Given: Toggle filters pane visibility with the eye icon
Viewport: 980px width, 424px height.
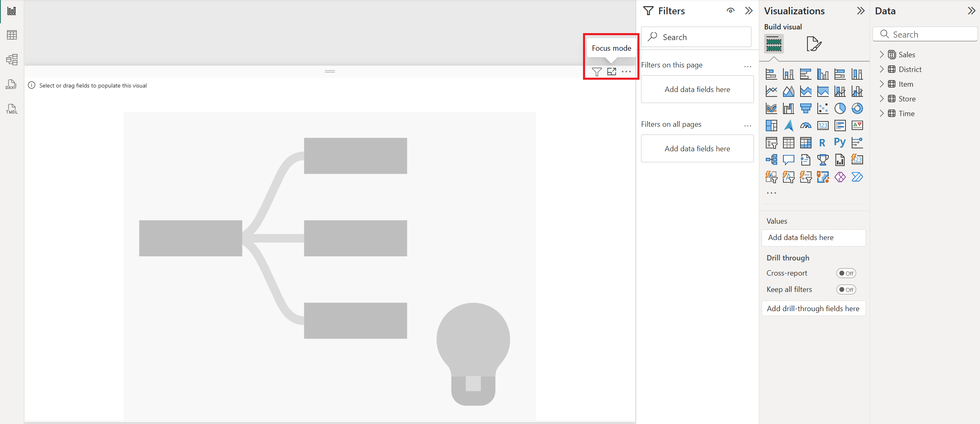Looking at the screenshot, I should click(731, 11).
